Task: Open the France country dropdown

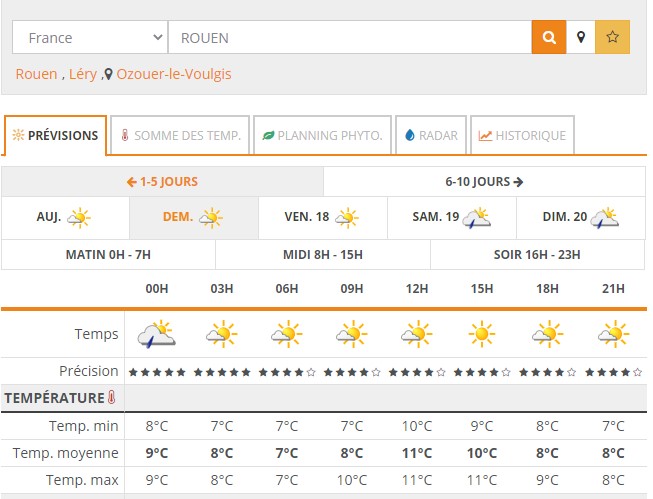Action: pos(90,38)
